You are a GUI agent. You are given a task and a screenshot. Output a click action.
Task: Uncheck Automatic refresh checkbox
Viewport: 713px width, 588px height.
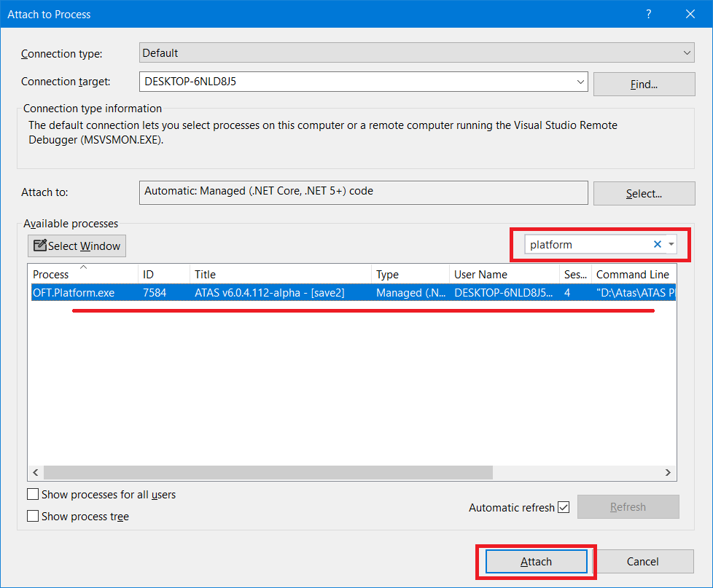coord(564,507)
